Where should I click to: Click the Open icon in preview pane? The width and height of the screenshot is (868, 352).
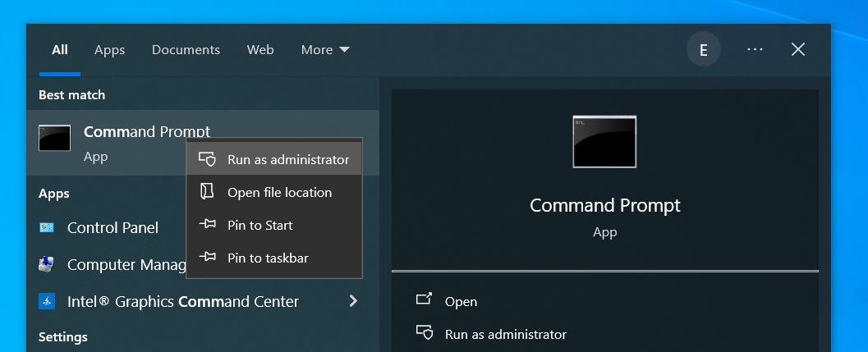click(x=424, y=299)
